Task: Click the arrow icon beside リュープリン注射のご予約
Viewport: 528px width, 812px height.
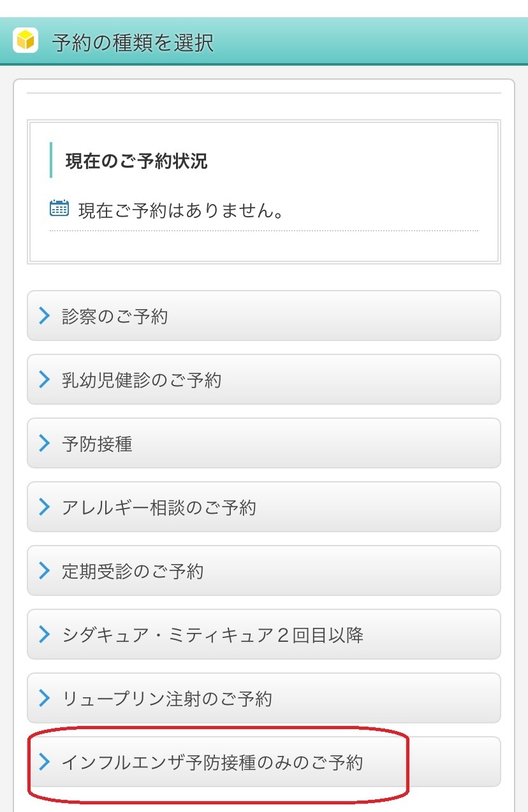Action: point(44,698)
